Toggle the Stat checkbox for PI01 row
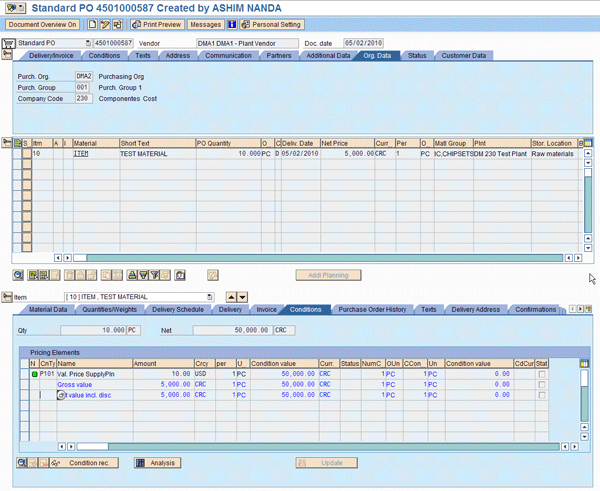The width and height of the screenshot is (600, 491). click(542, 373)
